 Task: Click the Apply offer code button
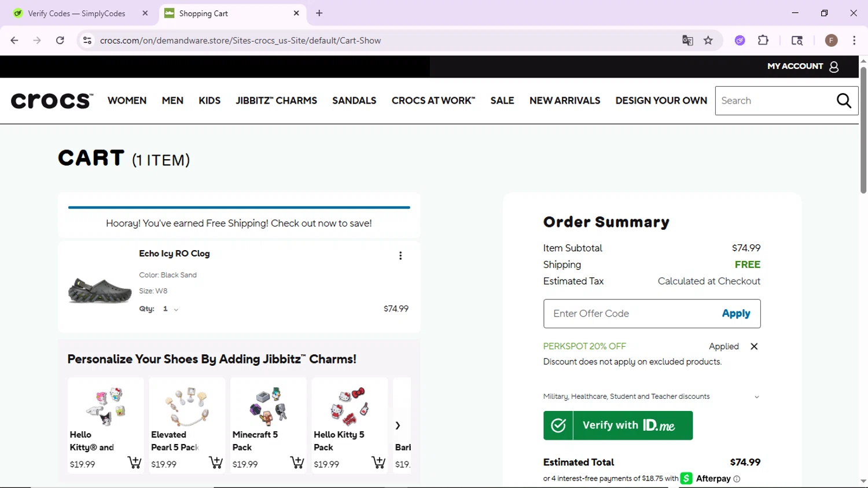(x=736, y=313)
